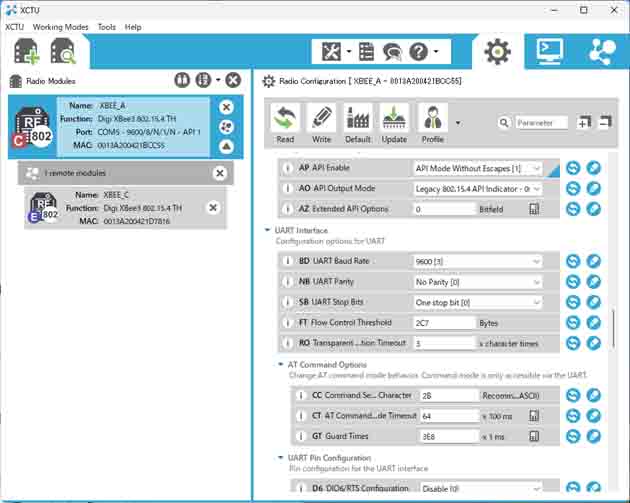Open the Working Modes menu
The image size is (630, 503).
60,27
